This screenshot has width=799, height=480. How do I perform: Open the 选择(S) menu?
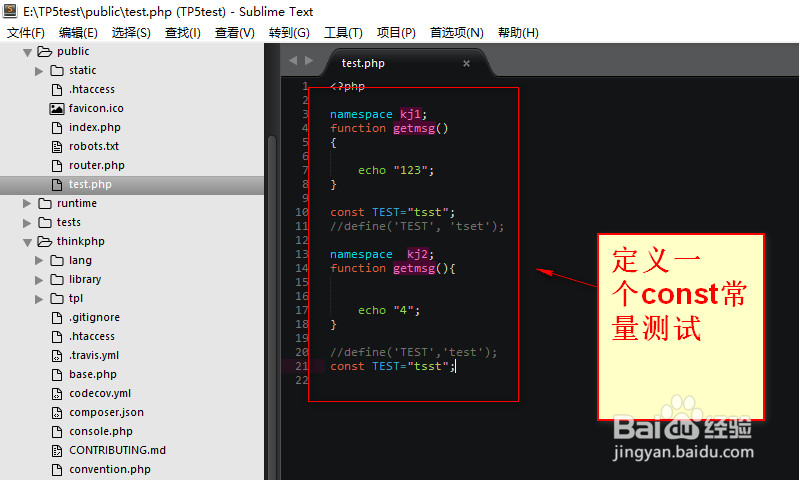[131, 33]
